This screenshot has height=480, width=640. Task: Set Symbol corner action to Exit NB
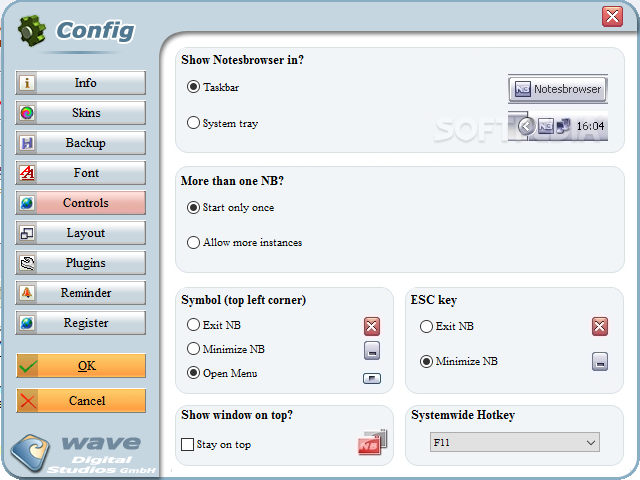213,325
